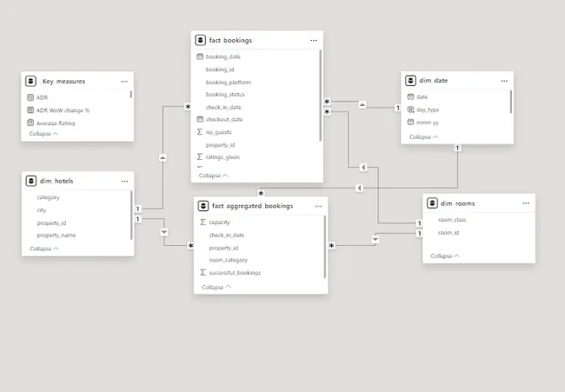Collapse the fact_bookings table card
The width and height of the screenshot is (565, 392).
click(x=214, y=176)
